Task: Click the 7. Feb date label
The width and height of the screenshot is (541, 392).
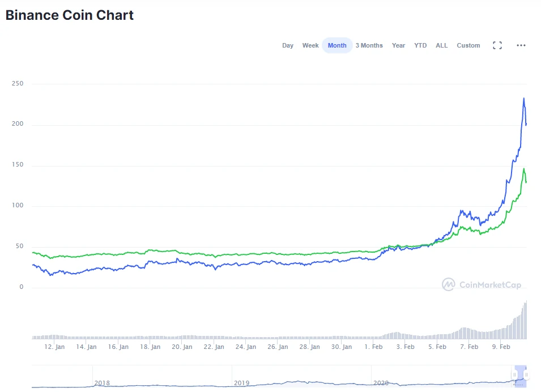Action: tap(469, 347)
